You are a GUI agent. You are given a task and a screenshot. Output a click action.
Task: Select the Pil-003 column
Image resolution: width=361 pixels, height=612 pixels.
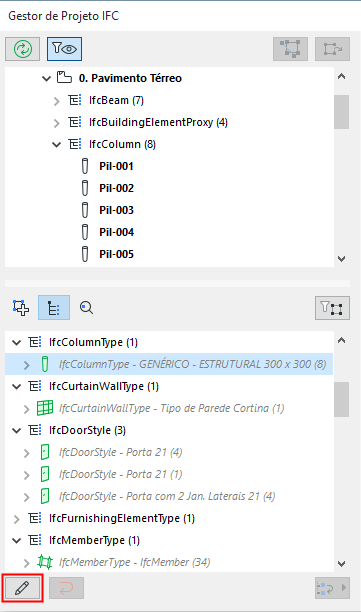(116, 210)
